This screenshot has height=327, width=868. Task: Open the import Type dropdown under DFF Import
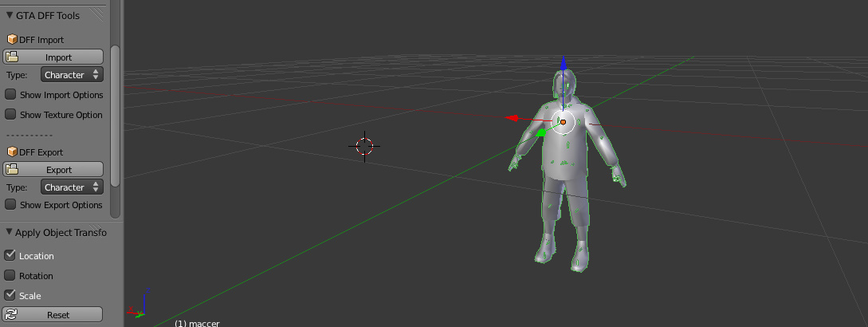tap(72, 75)
